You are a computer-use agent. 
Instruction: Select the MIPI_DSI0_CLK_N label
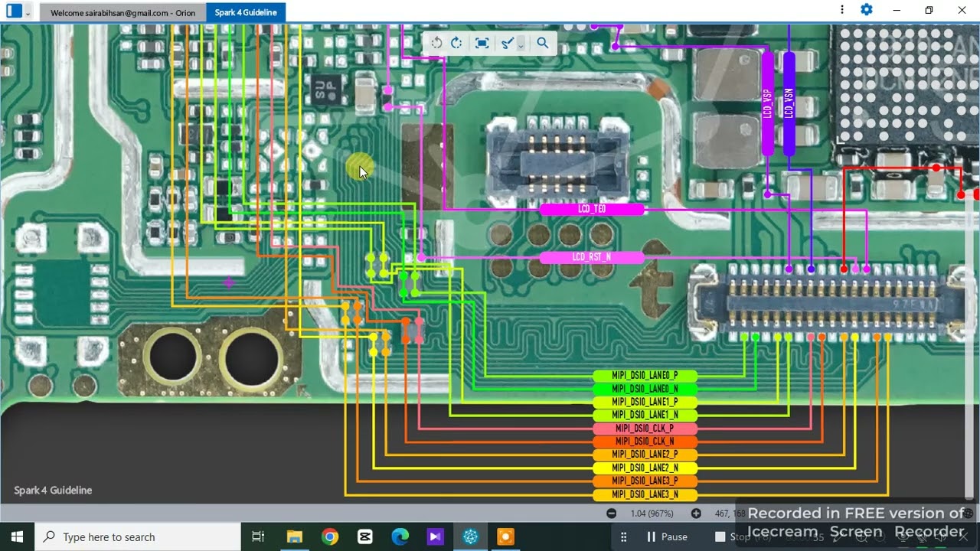click(645, 442)
